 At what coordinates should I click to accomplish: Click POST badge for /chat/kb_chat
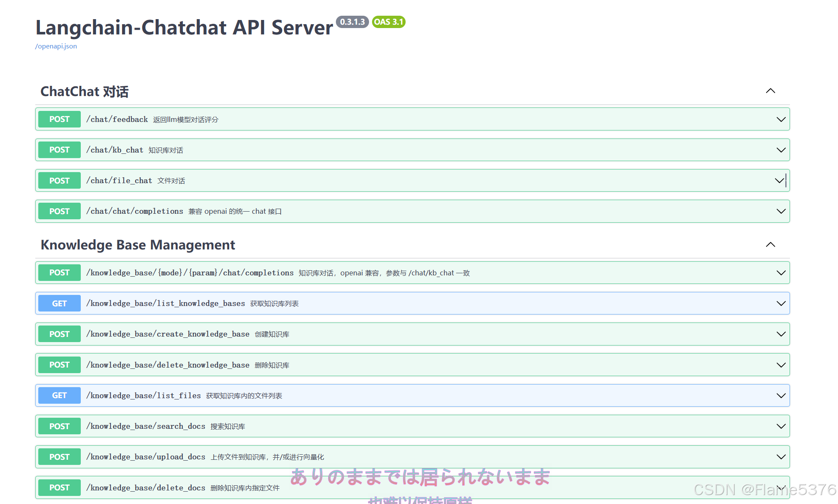point(59,150)
